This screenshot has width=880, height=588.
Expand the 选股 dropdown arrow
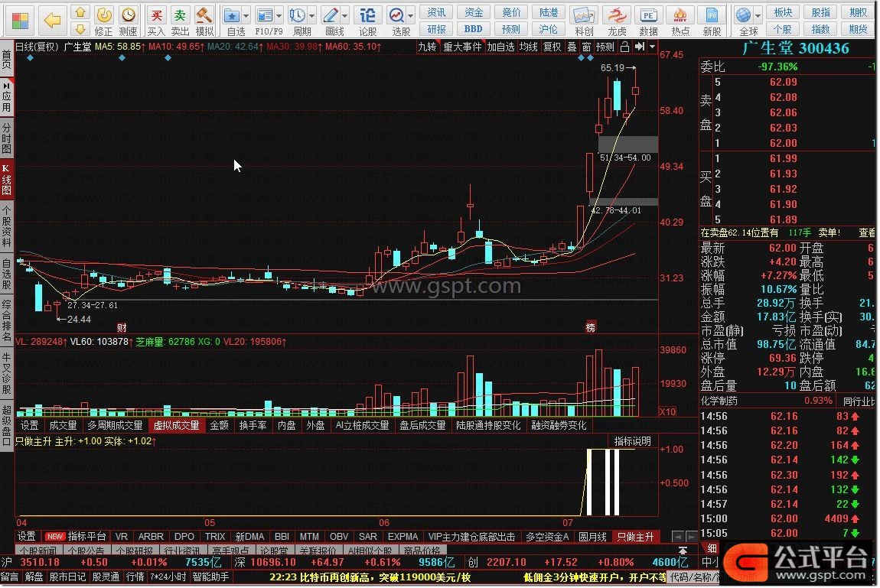click(x=411, y=16)
